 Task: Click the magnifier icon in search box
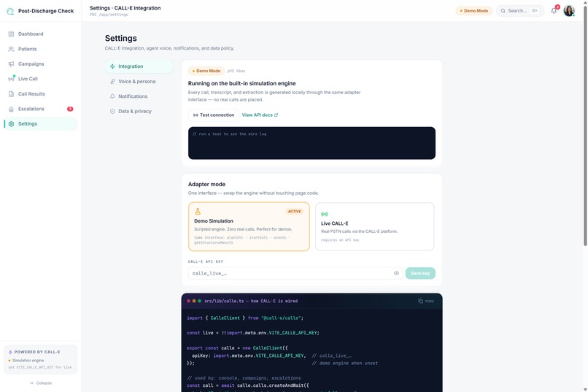coord(503,11)
